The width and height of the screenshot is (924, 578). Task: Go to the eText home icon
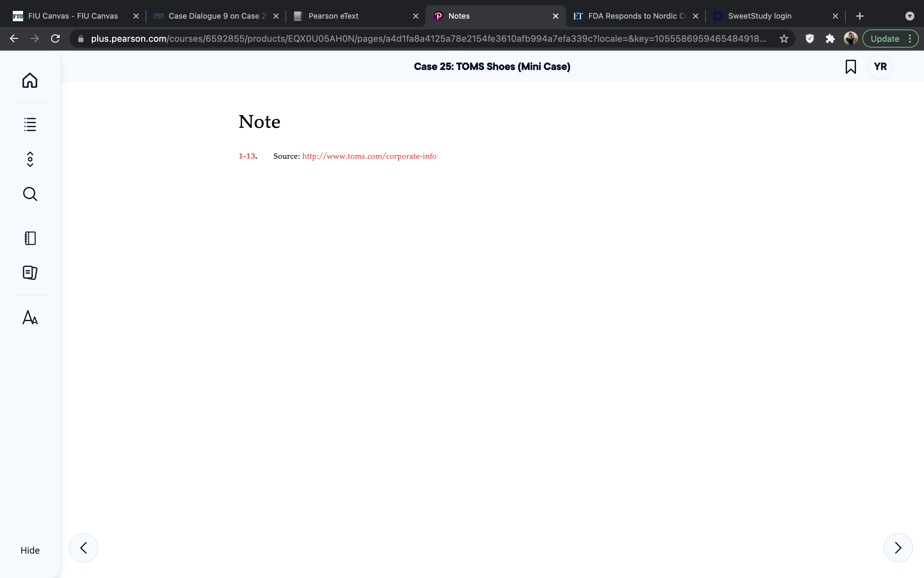click(x=30, y=80)
